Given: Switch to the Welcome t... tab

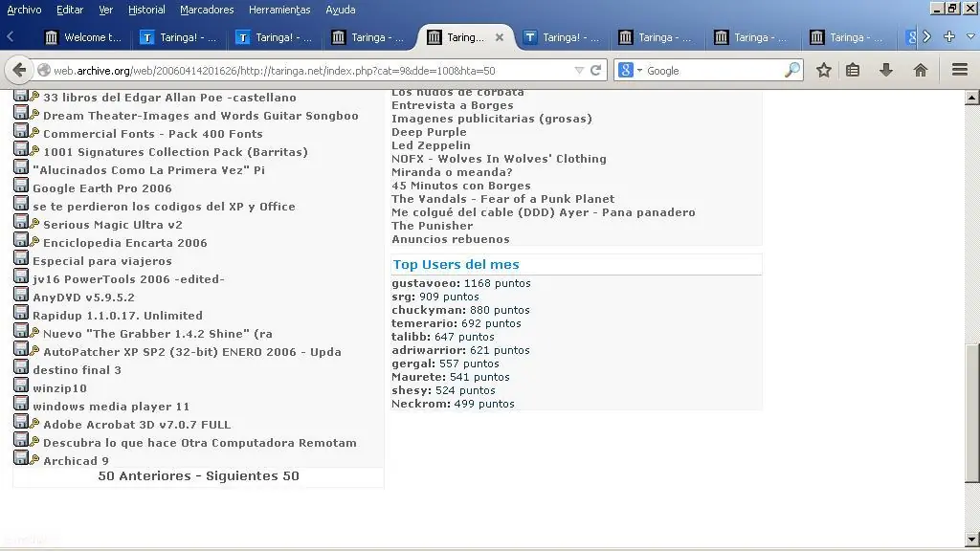Looking at the screenshot, I should pyautogui.click(x=84, y=37).
